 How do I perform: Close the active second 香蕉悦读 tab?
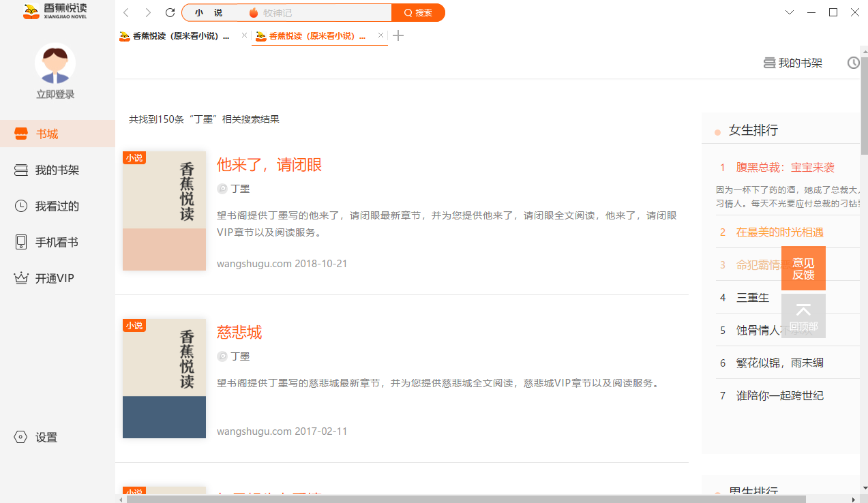pyautogui.click(x=381, y=35)
